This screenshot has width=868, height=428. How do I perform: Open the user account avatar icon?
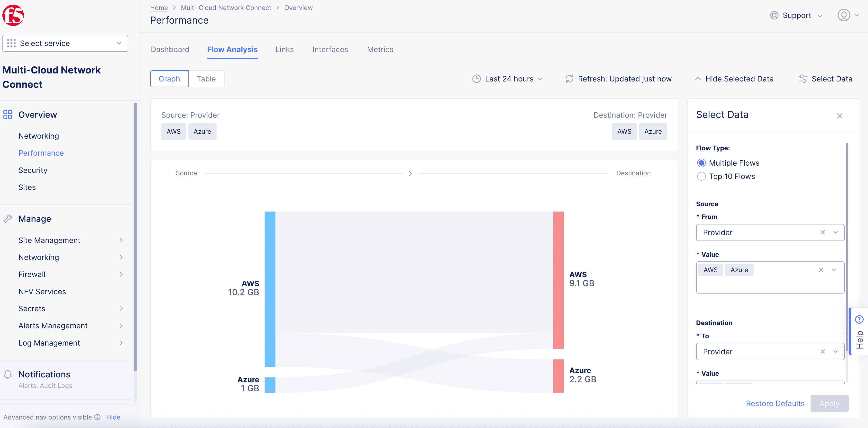(843, 15)
